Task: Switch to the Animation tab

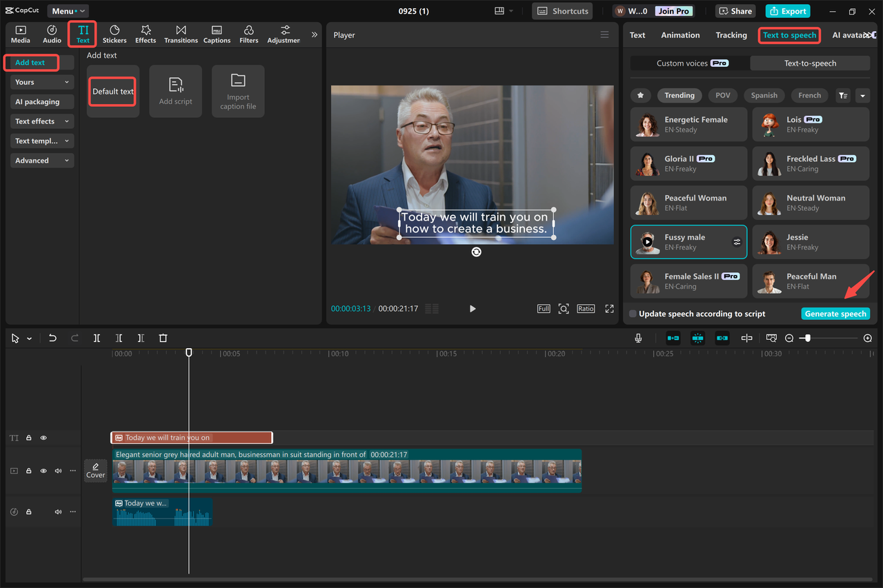Action: coord(680,34)
